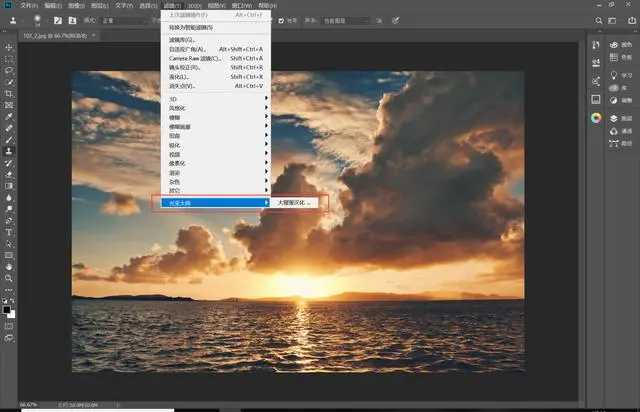640x412 pixels.
Task: Open the Swatches panel
Action: coord(621,57)
